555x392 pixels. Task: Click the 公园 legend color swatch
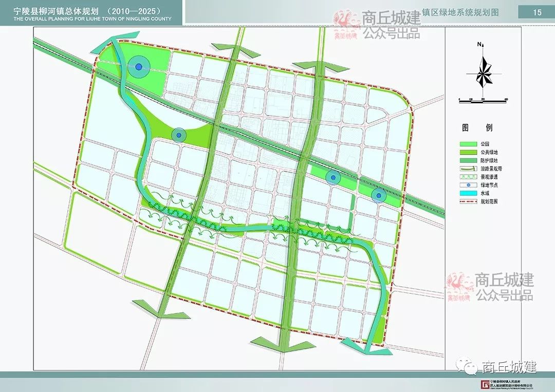pos(469,144)
